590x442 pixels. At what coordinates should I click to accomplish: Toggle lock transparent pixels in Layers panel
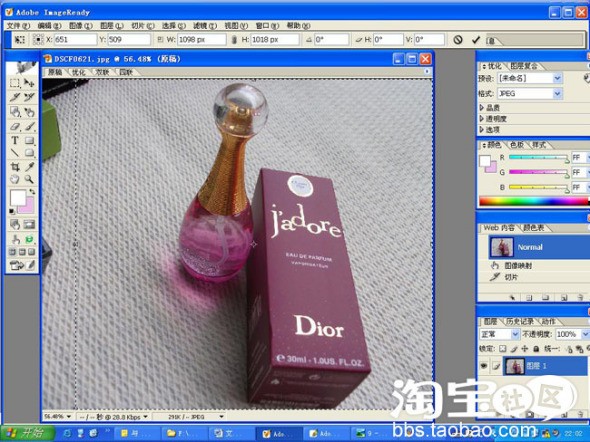tap(503, 349)
